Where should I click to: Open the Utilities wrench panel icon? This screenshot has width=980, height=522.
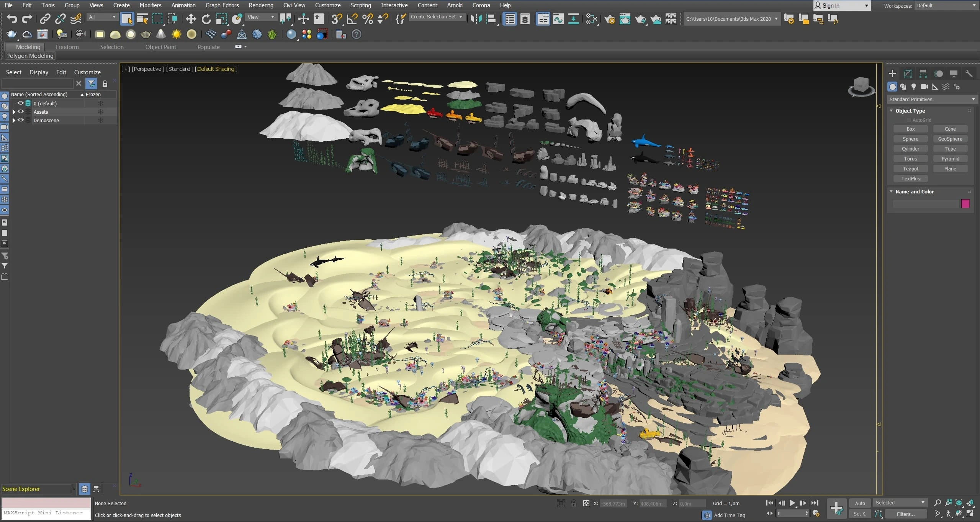coord(969,74)
